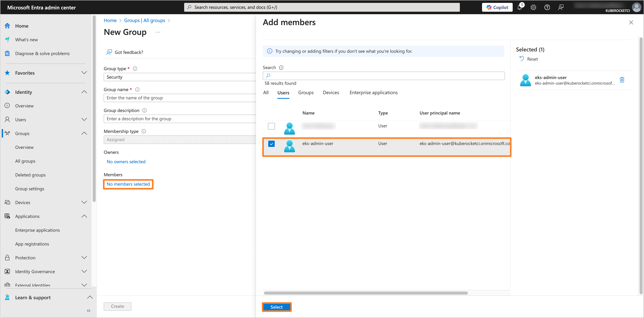Click the Protection icon in sidebar
644x318 pixels.
(7, 257)
